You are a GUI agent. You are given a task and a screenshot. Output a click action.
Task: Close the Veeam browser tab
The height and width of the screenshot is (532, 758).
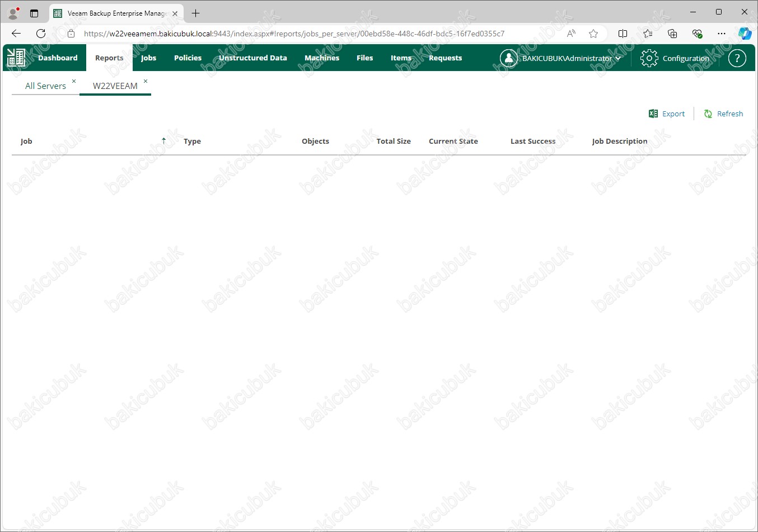point(175,13)
